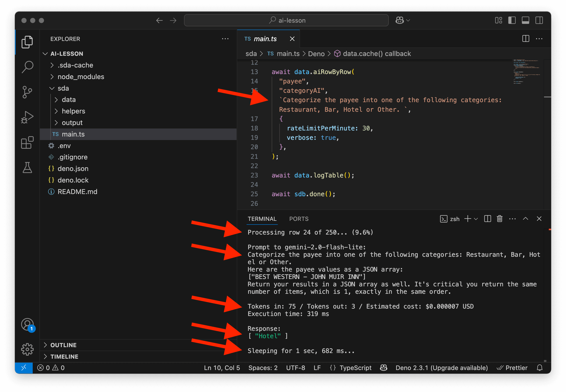
Task: Change encoding via UTF-8
Action: click(296, 368)
